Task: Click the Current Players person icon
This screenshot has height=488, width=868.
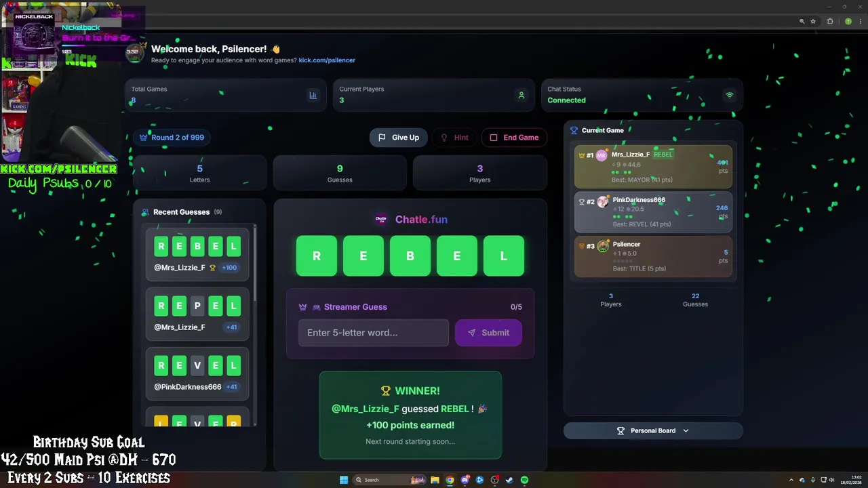Action: click(x=521, y=96)
